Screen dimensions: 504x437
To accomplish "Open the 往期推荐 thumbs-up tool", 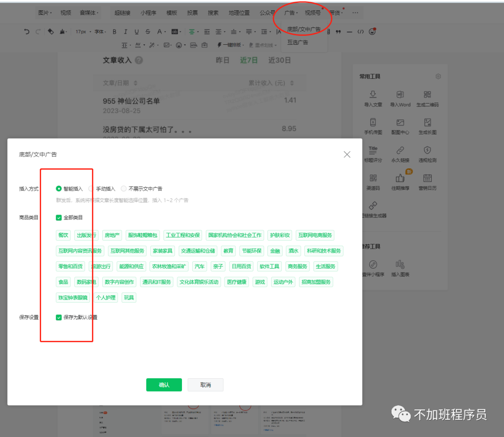I will click(400, 182).
